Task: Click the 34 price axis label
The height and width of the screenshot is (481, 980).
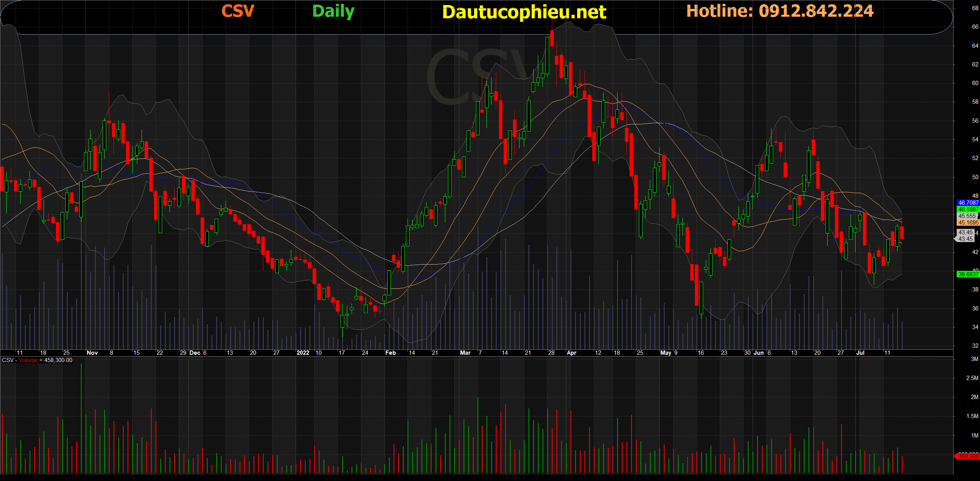Action: click(975, 327)
